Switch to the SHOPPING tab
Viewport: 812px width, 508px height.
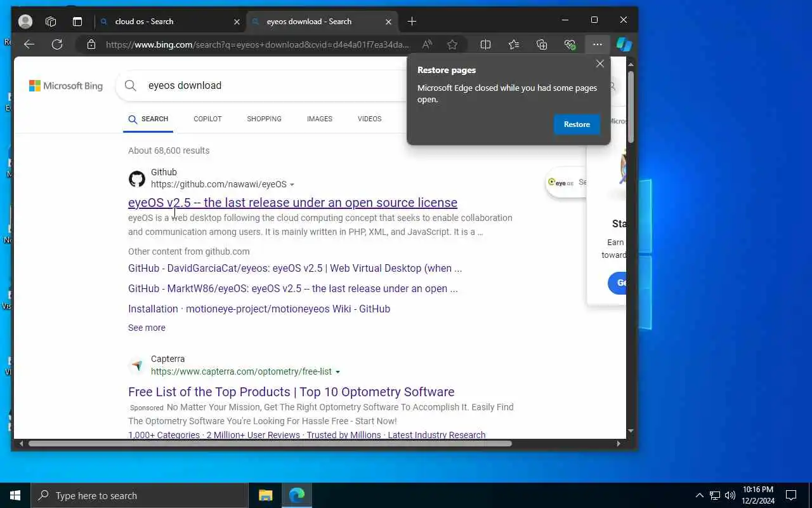coord(264,119)
